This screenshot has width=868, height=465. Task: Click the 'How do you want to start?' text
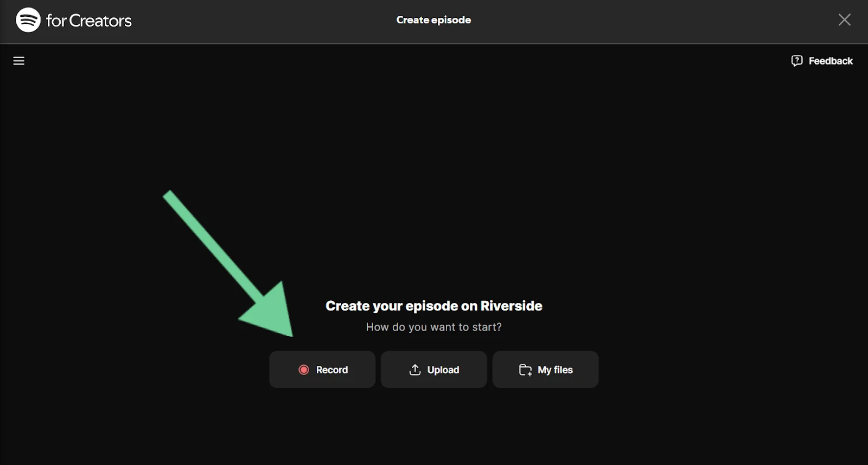click(433, 327)
